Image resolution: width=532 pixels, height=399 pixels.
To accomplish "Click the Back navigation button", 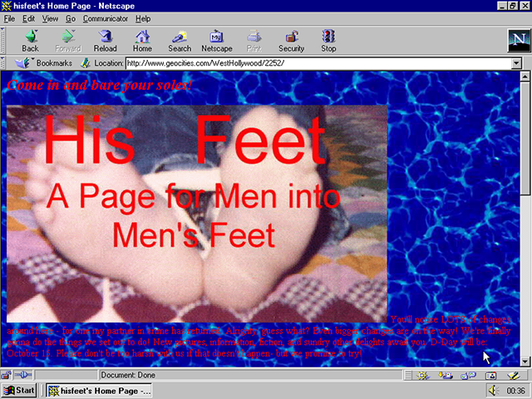I will point(30,41).
